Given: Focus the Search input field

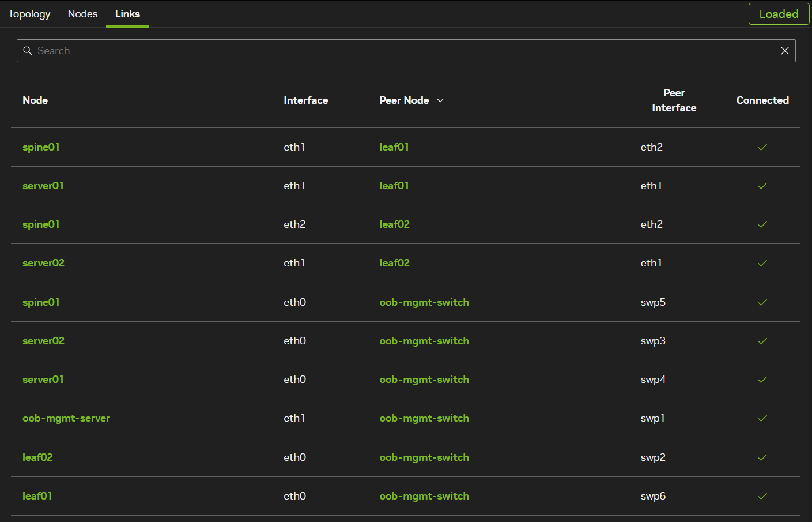Looking at the screenshot, I should click(403, 51).
